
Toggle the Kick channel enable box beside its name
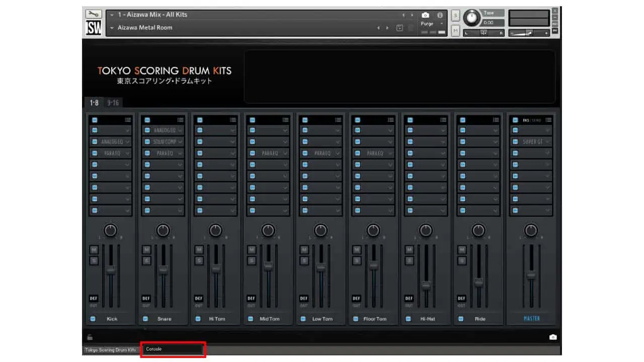pyautogui.click(x=93, y=318)
